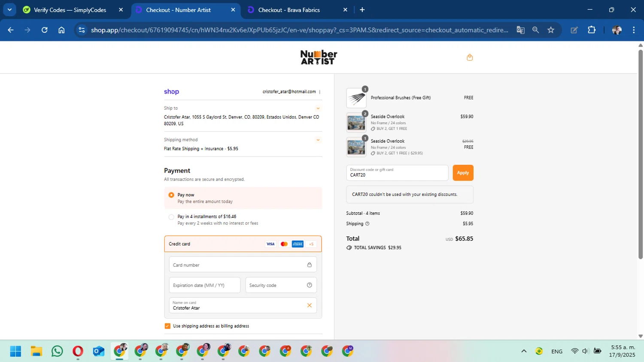Click the Discount code or gift card field
This screenshot has height=362, width=644.
(397, 173)
